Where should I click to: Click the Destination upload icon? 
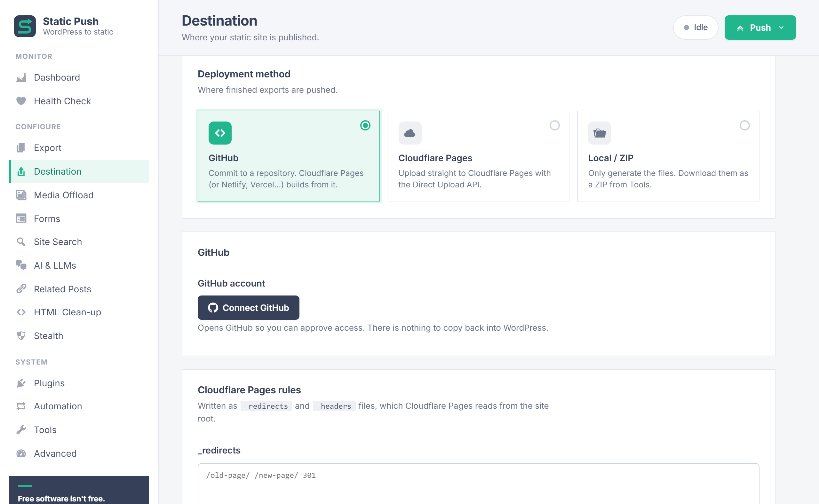[x=21, y=171]
